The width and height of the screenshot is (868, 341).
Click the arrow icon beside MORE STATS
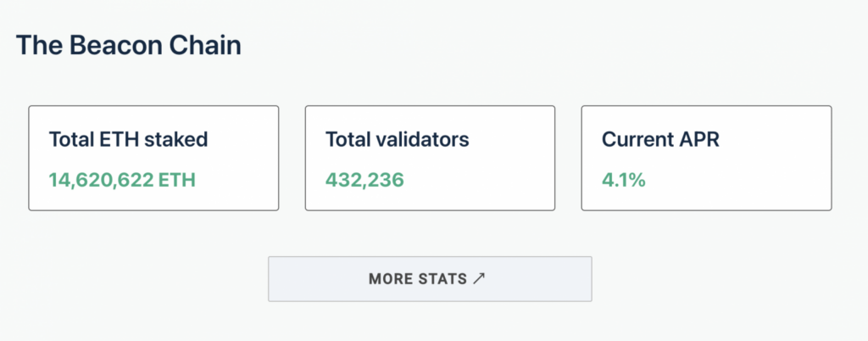coord(480,278)
